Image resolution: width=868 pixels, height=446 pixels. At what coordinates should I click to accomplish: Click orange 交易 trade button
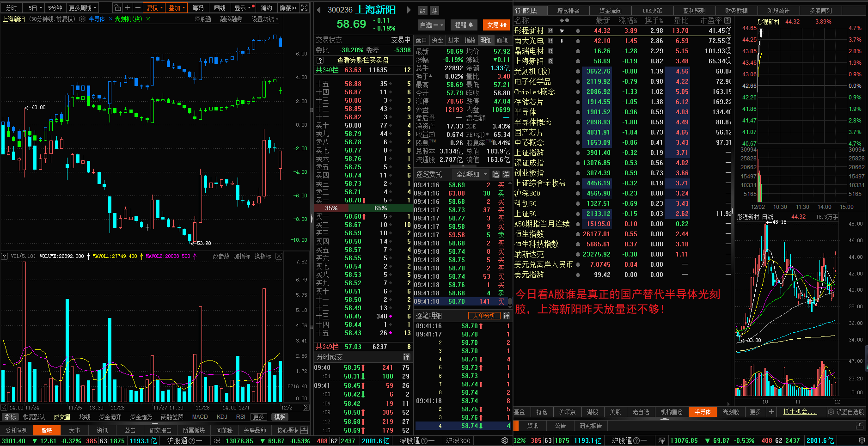click(x=496, y=25)
